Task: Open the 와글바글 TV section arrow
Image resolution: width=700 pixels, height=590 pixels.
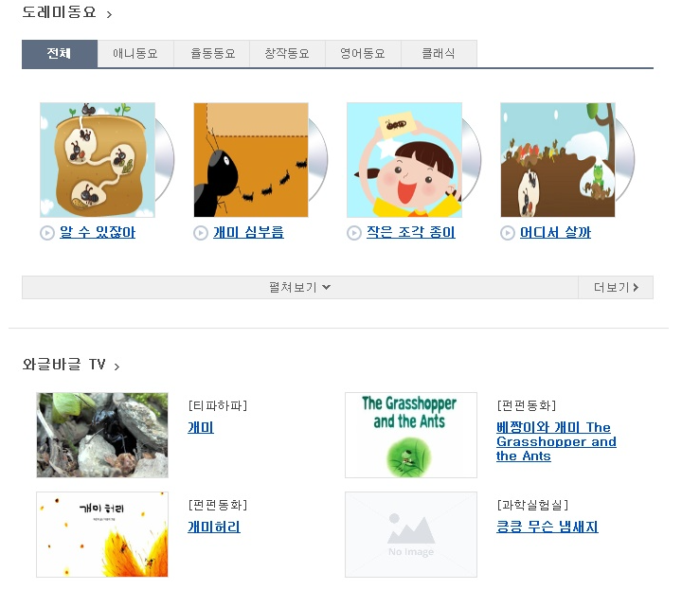Action: [x=117, y=367]
